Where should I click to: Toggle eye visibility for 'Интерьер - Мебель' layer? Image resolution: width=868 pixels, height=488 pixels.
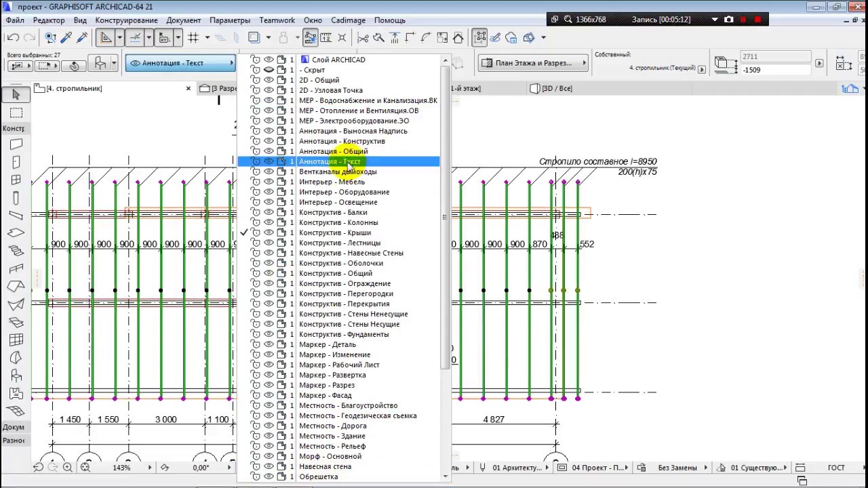269,182
